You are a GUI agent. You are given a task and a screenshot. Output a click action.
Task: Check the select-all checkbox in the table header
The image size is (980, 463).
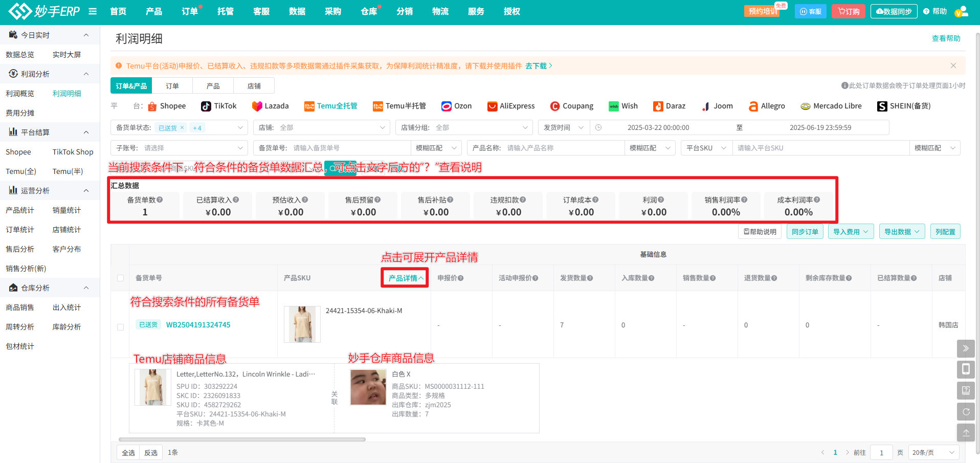(120, 278)
